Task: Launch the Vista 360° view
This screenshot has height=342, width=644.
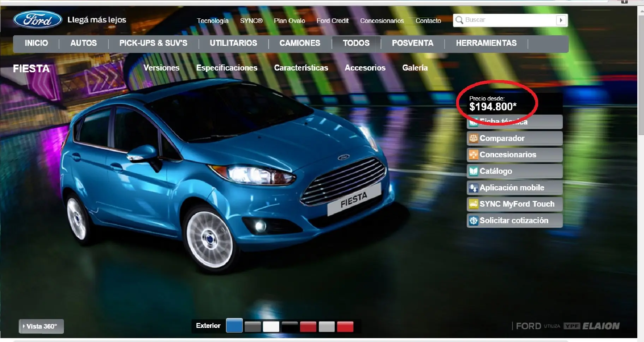Action: 41,326
